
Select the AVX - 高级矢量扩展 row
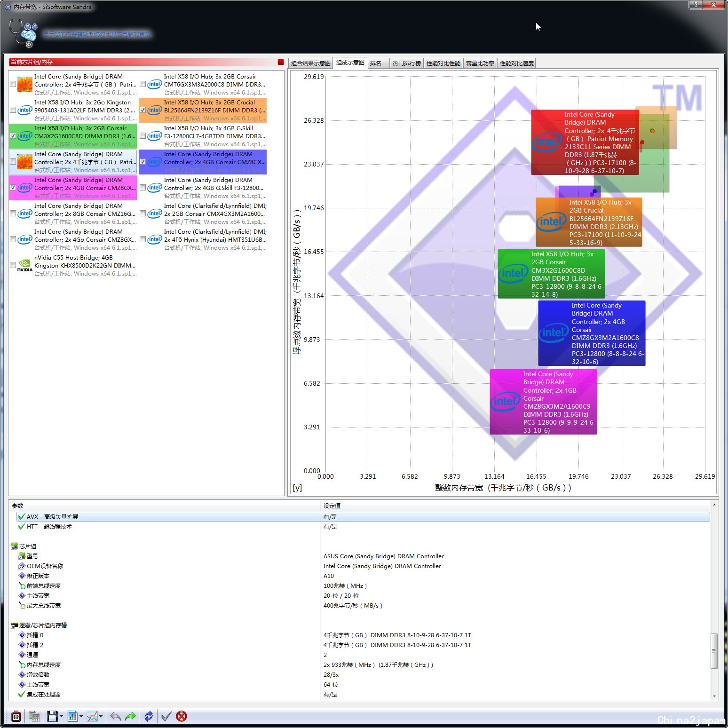[x=363, y=517]
